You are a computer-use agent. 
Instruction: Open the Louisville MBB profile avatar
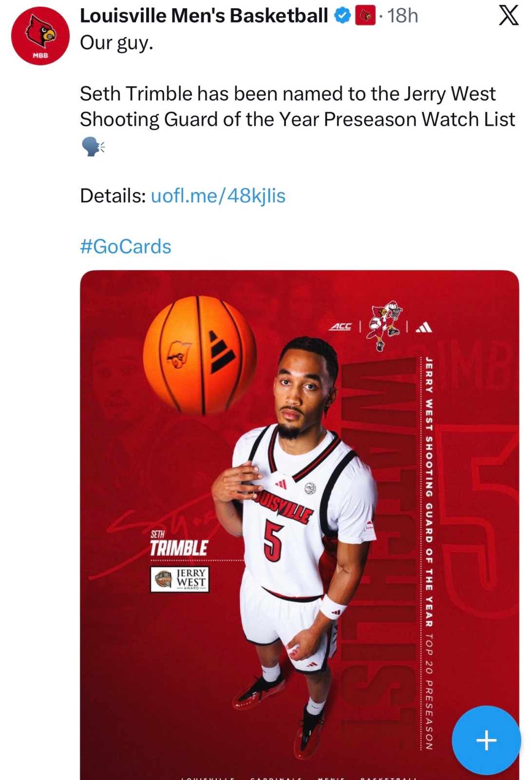(40, 36)
